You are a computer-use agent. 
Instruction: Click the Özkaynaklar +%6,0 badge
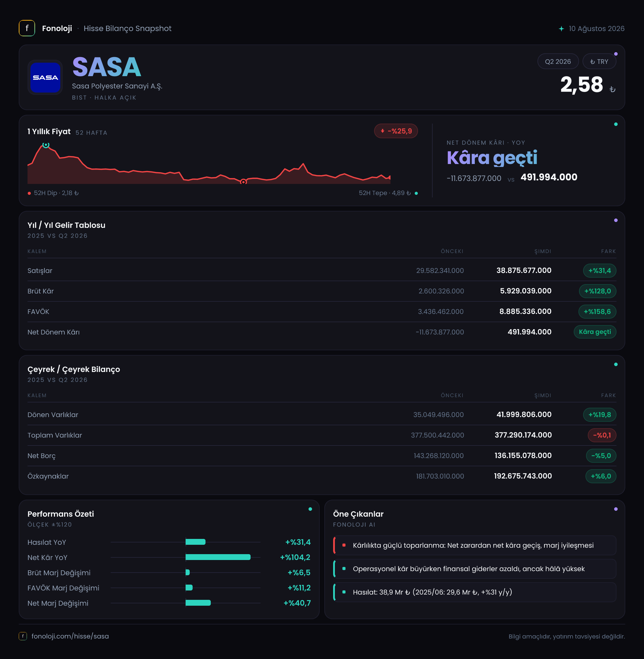tap(600, 476)
